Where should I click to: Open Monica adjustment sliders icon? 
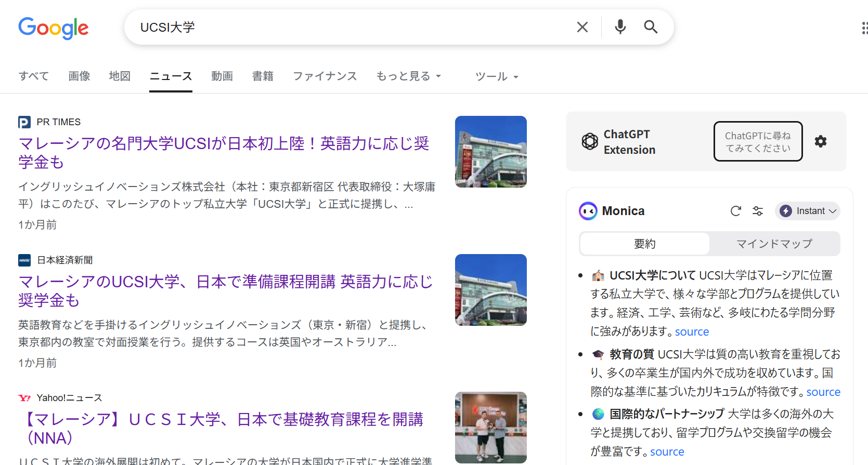coord(758,211)
